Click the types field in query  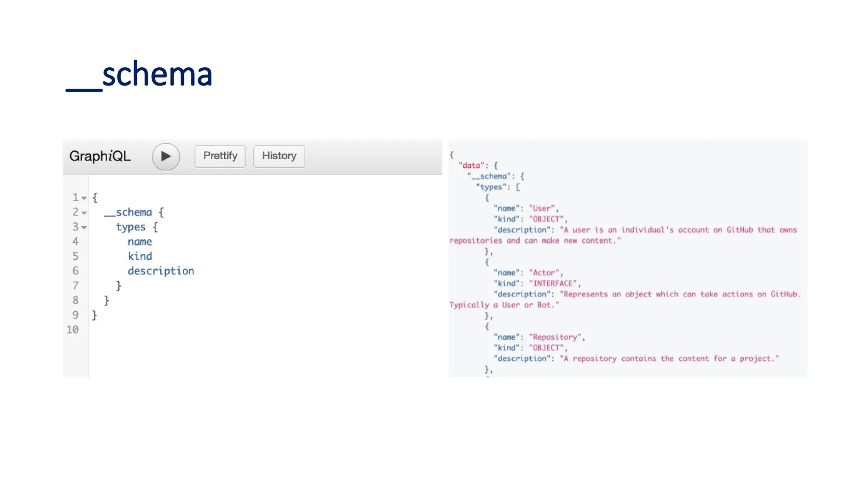[x=131, y=227]
